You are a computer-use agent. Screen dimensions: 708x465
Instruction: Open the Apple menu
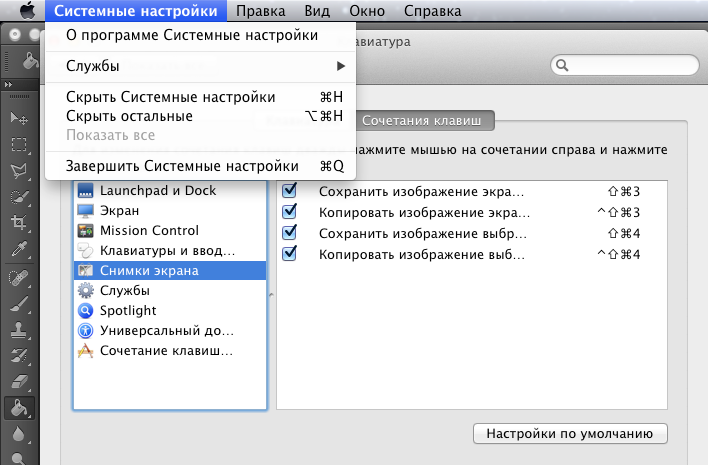click(x=27, y=10)
